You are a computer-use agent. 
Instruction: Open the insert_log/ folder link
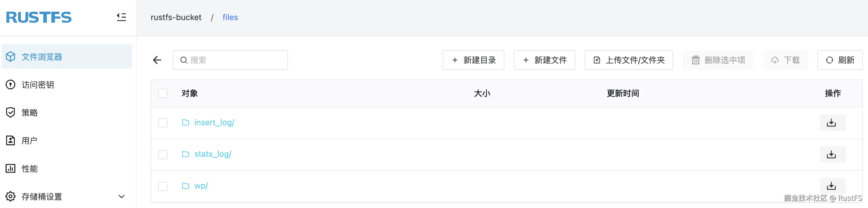[x=214, y=123]
